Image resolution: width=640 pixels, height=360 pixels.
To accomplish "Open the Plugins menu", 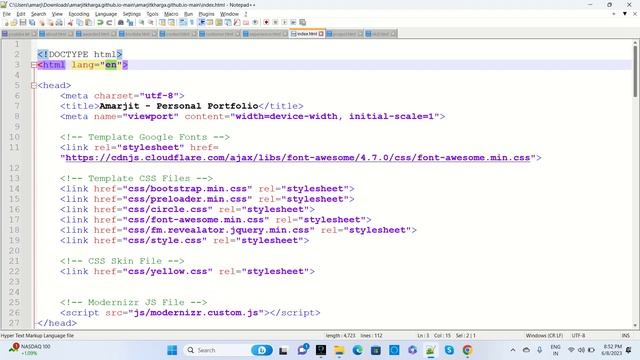I will [206, 14].
